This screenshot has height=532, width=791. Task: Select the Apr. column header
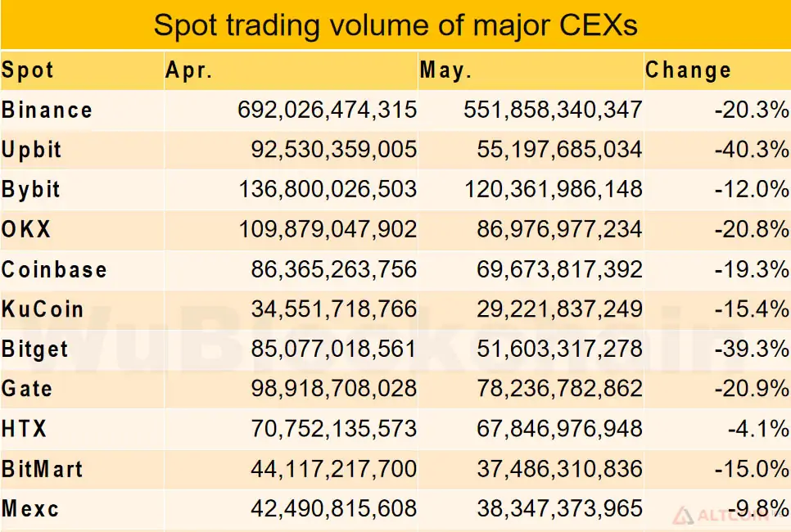189,70
